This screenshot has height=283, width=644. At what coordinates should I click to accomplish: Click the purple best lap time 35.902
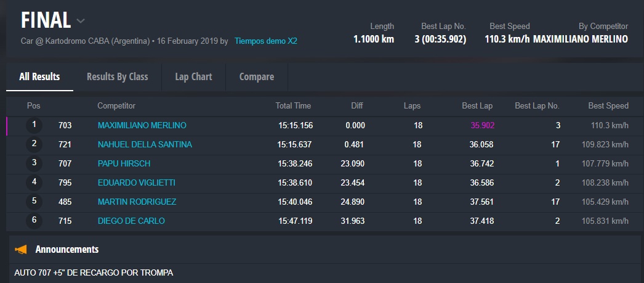pos(483,125)
